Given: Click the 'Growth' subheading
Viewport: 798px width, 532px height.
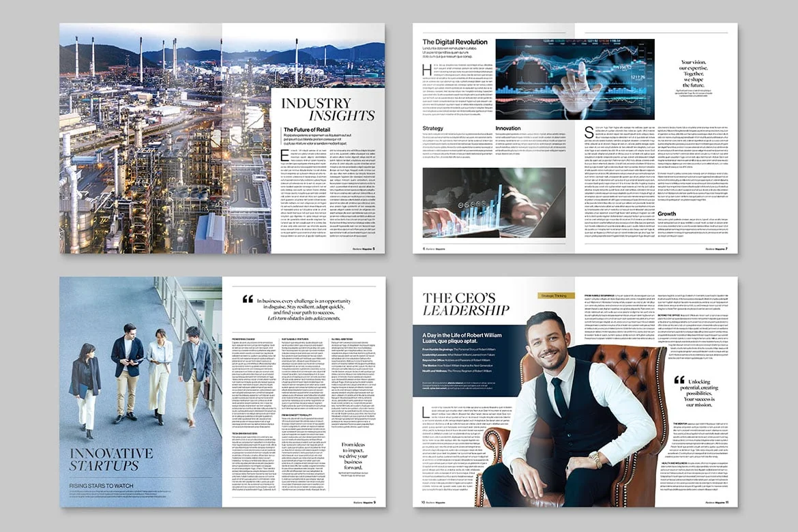Looking at the screenshot, I should click(666, 213).
